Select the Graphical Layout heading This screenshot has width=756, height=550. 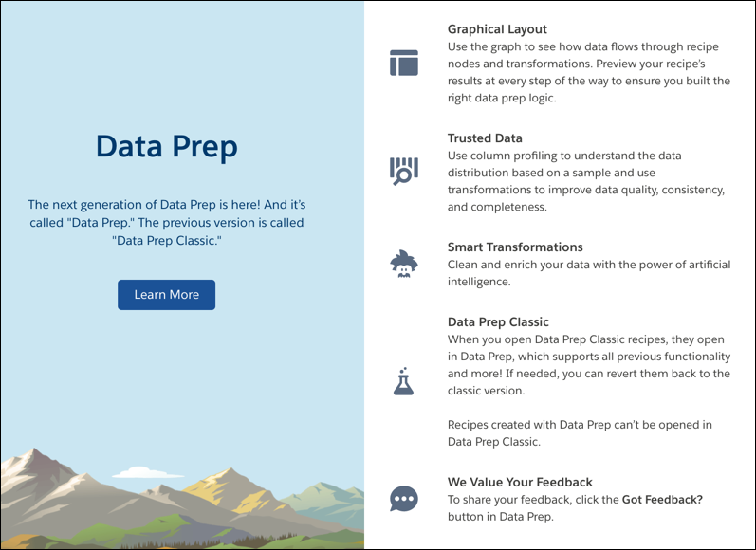tap(497, 29)
